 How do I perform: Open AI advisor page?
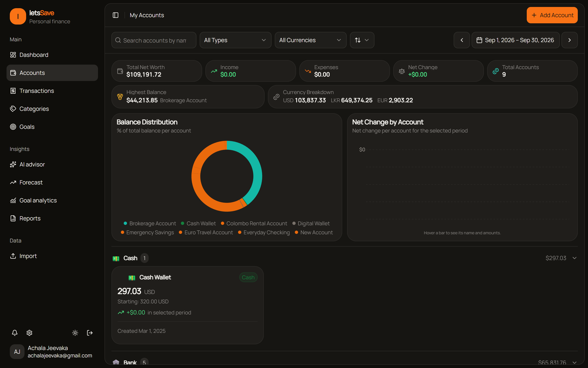[52, 164]
